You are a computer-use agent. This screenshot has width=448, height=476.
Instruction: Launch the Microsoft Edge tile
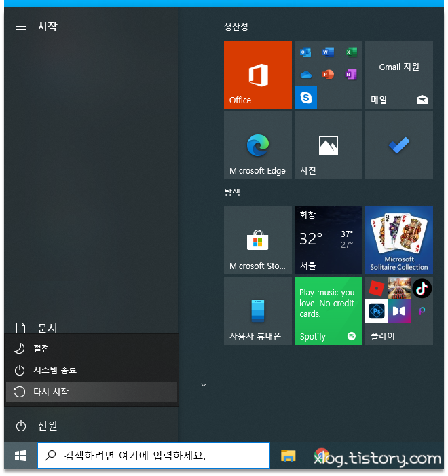258,145
